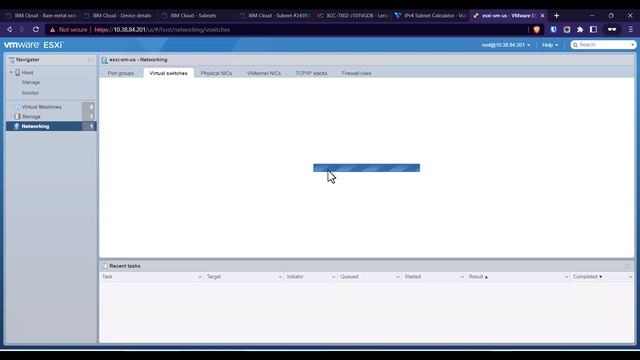Viewport: 640px width, 360px height.
Task: Open Brave Shields lion icon
Action: (537, 29)
